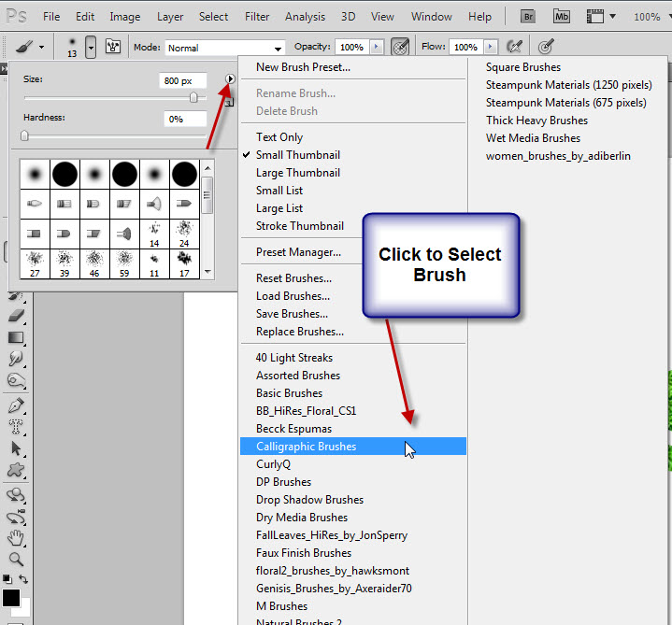
Task: Open the Flow slider arrow
Action: pos(491,47)
